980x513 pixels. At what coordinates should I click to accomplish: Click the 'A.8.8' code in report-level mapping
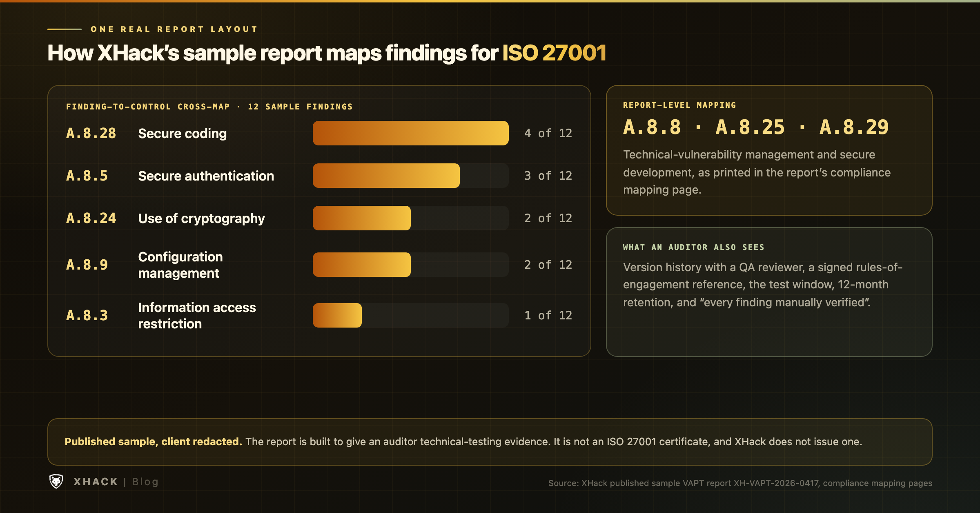pyautogui.click(x=652, y=127)
